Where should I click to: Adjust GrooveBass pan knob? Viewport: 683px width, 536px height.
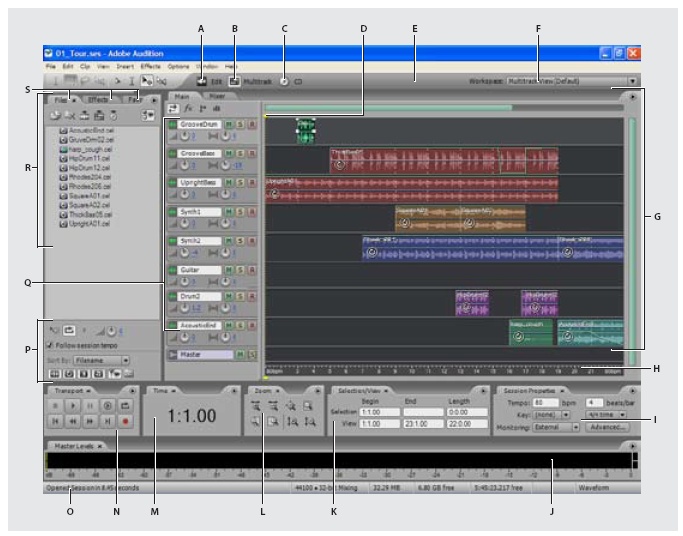click(x=225, y=165)
